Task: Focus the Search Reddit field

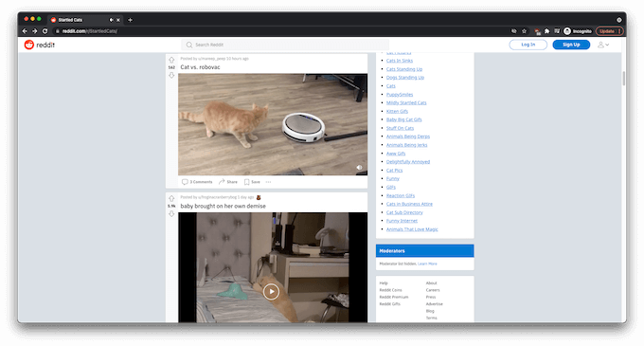Action: pos(285,45)
